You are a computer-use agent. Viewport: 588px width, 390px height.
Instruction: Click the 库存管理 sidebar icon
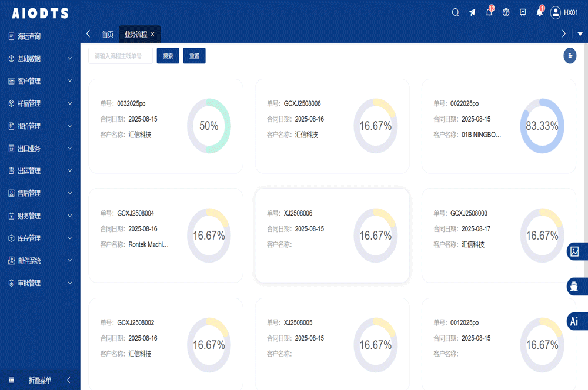tap(11, 238)
